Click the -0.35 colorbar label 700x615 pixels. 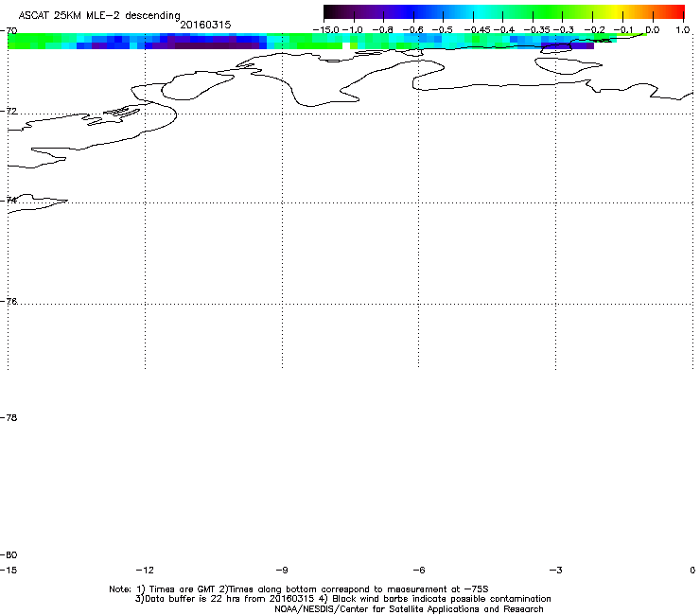[536, 30]
